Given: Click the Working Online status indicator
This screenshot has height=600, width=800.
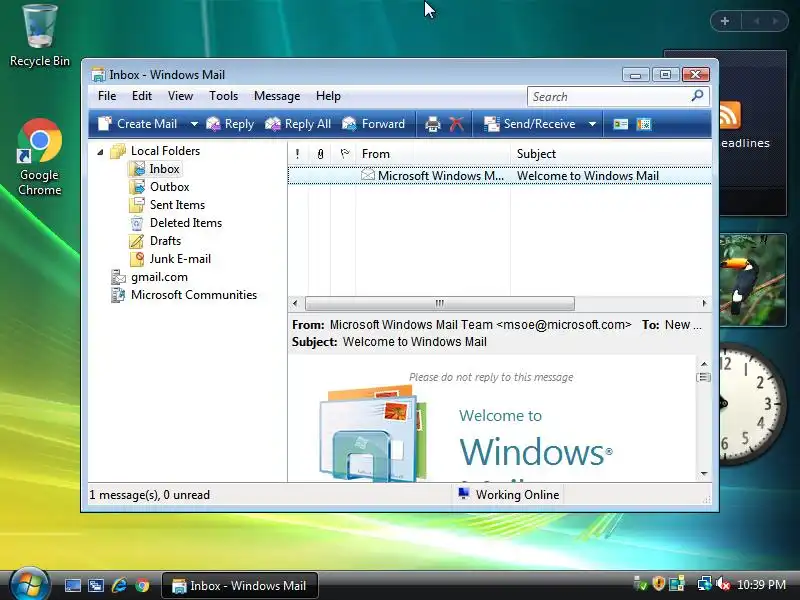Looking at the screenshot, I should pos(509,494).
